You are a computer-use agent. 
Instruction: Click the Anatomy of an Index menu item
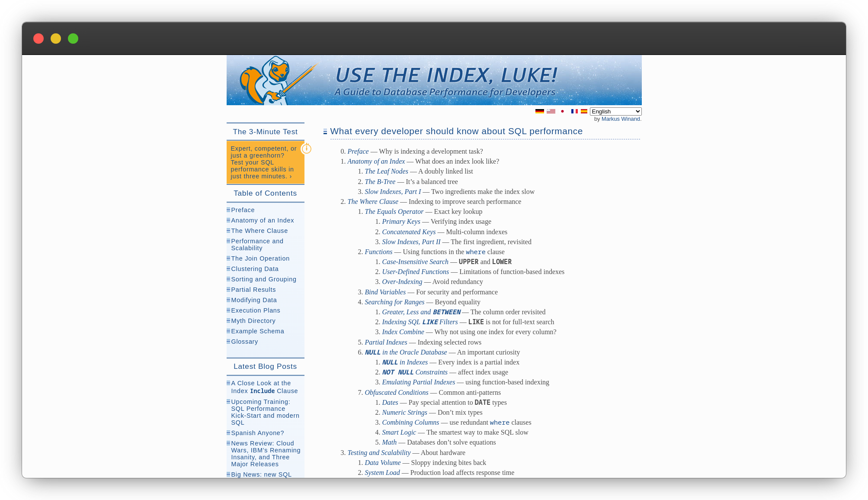point(263,219)
